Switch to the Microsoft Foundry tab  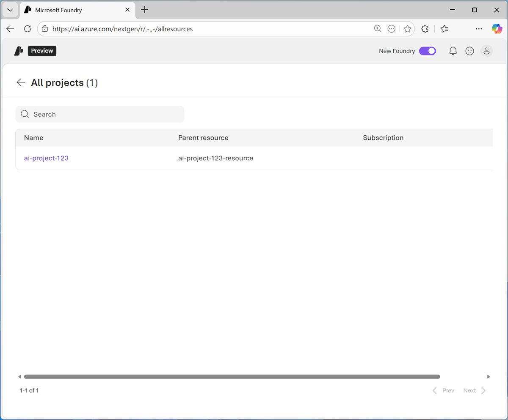click(70, 10)
